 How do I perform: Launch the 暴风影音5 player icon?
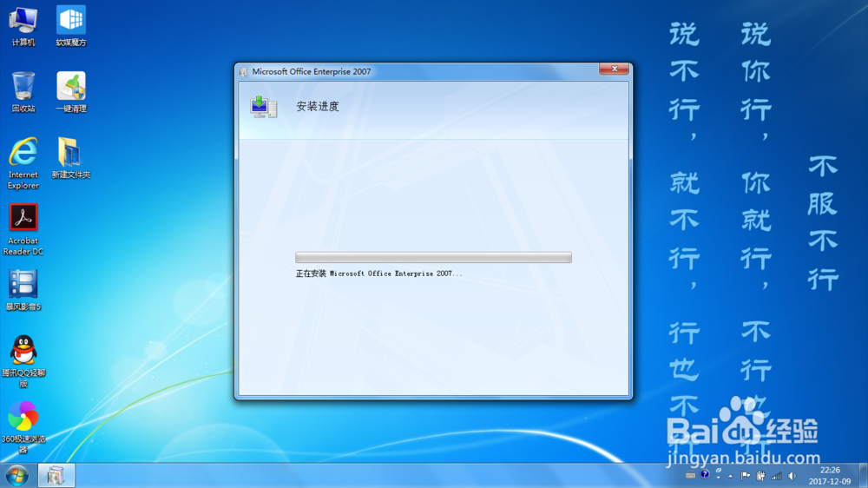coord(23,290)
